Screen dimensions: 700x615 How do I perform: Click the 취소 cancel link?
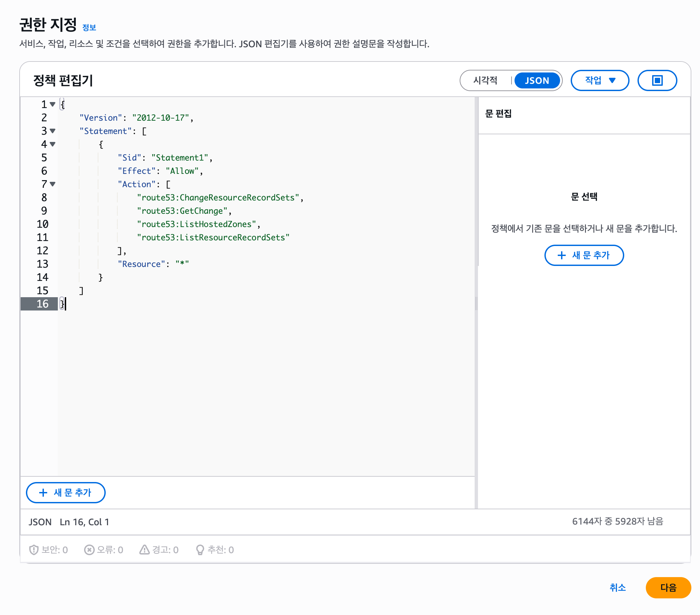tap(618, 588)
